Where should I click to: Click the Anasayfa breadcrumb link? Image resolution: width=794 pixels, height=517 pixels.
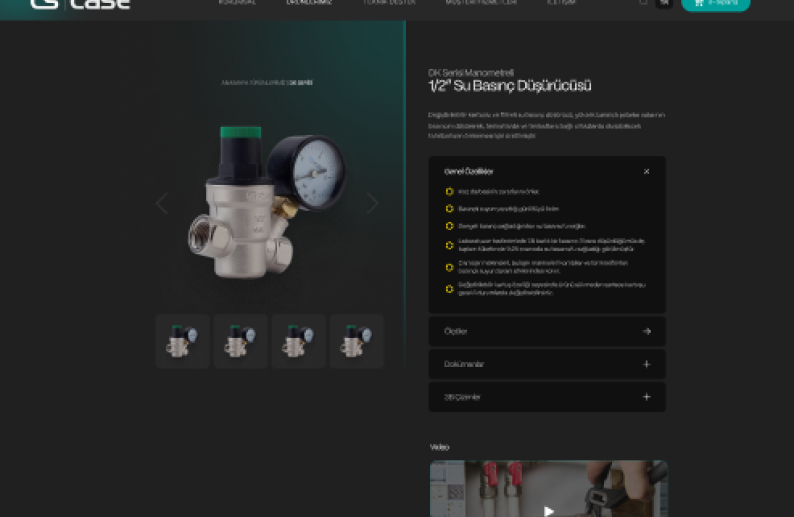coord(233,82)
